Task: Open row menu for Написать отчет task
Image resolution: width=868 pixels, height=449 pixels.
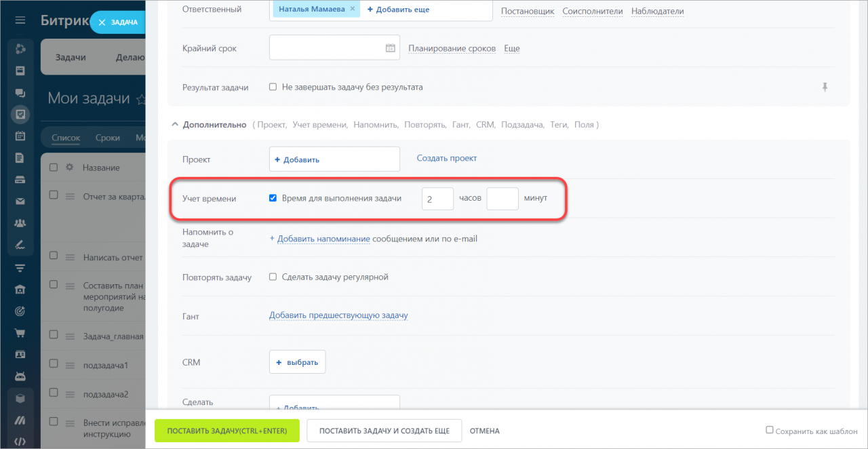Action: point(69,257)
